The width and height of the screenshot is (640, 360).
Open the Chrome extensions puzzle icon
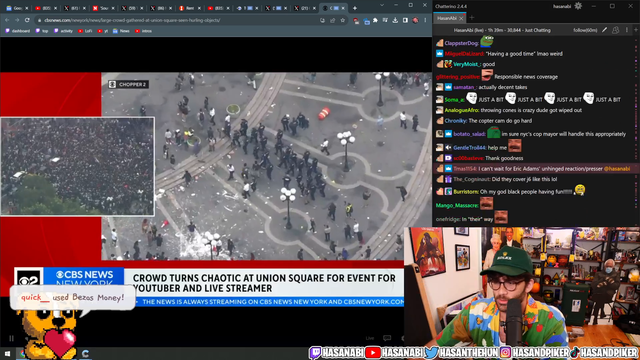376,20
